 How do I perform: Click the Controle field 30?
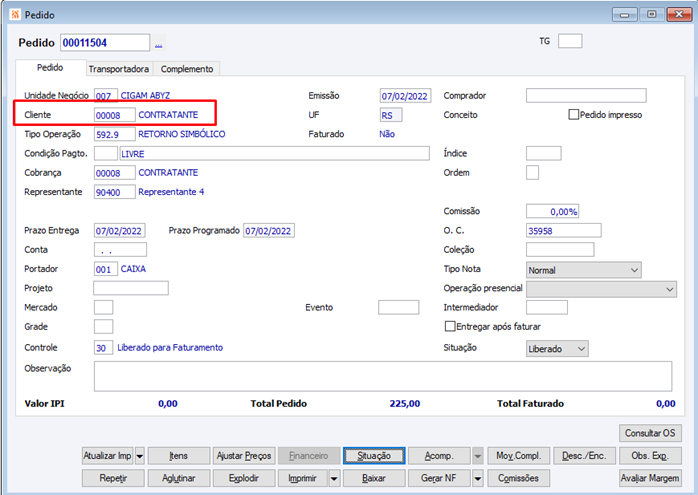103,348
